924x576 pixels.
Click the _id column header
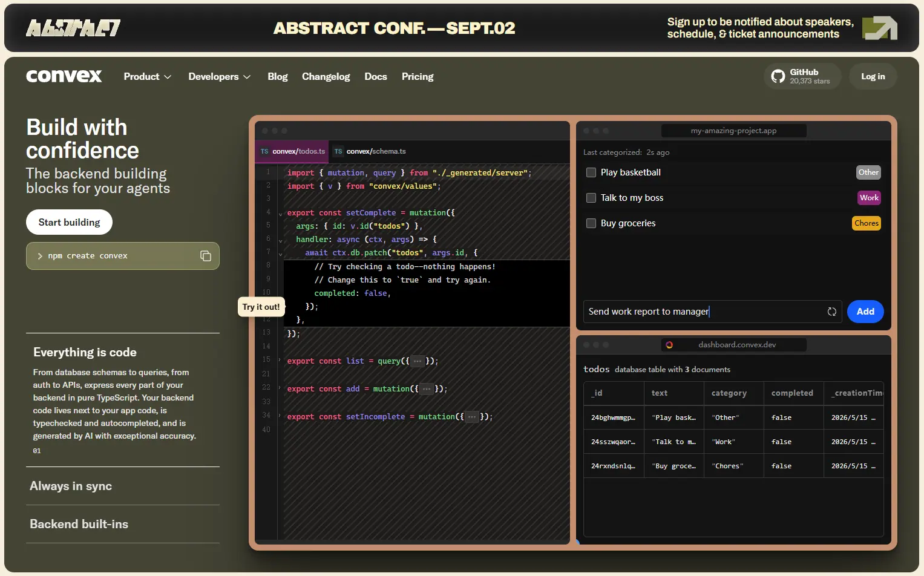pyautogui.click(x=614, y=393)
